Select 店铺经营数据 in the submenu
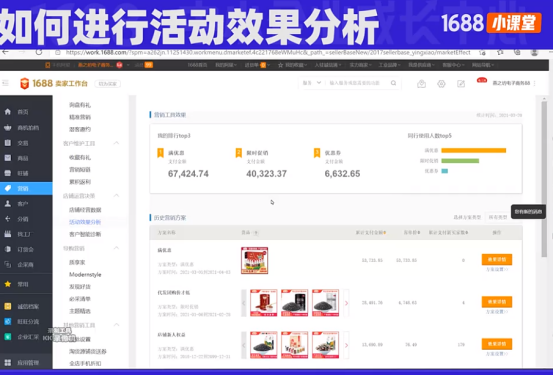Viewport: 553px width, 376px height. click(85, 210)
